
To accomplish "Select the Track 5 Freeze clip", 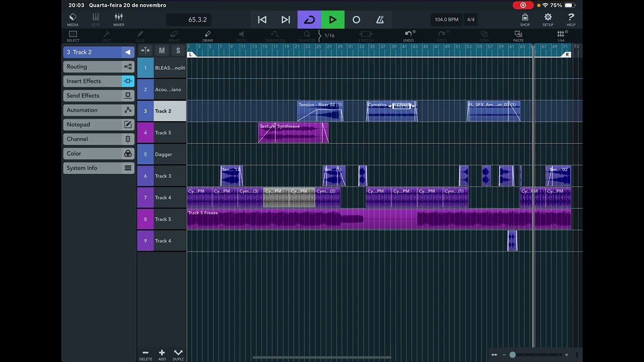I will pyautogui.click(x=379, y=219).
